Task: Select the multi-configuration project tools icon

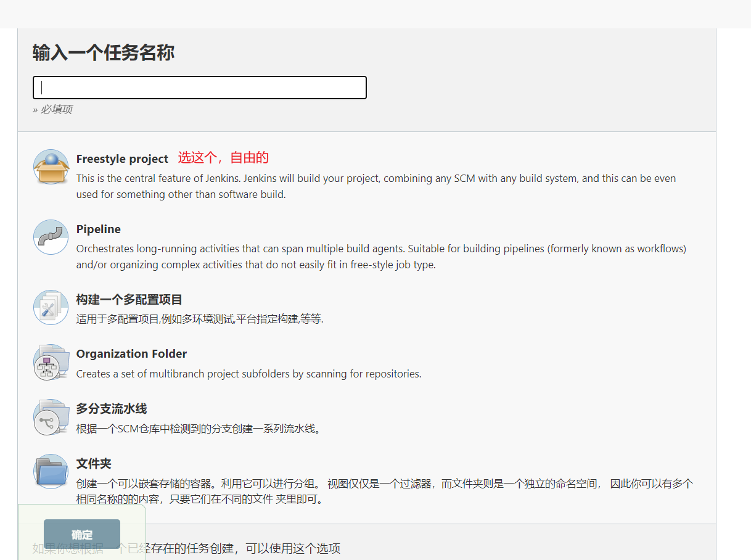Action: coord(51,307)
